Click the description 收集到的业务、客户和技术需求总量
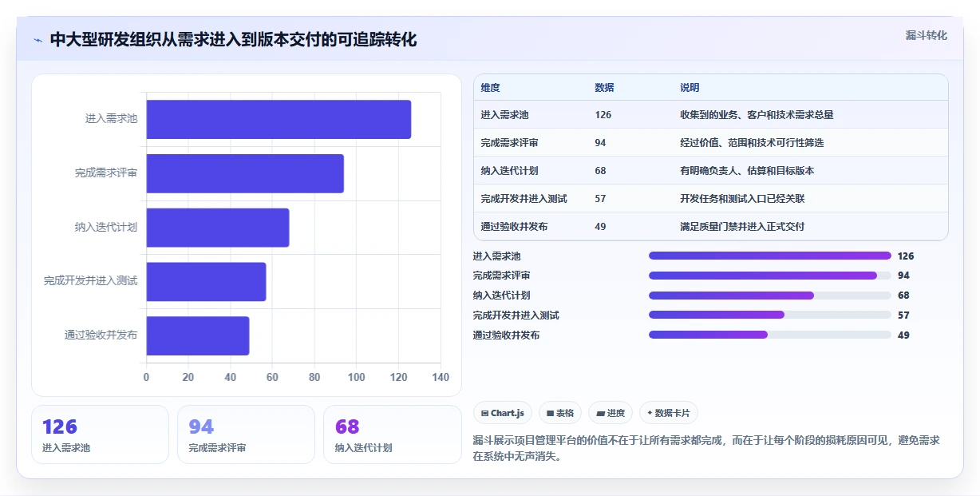Image resolution: width=980 pixels, height=496 pixels. [x=757, y=115]
